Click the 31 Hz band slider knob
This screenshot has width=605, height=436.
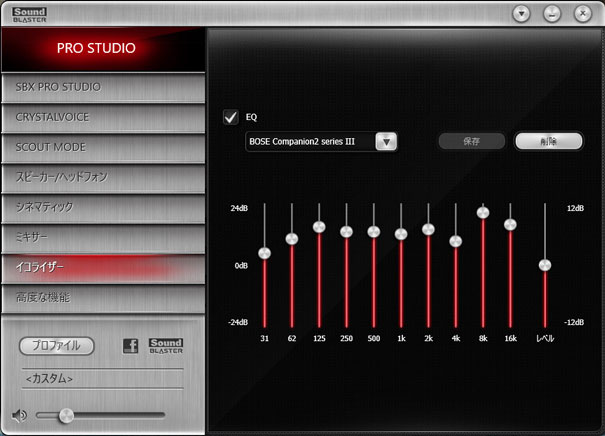coord(264,253)
